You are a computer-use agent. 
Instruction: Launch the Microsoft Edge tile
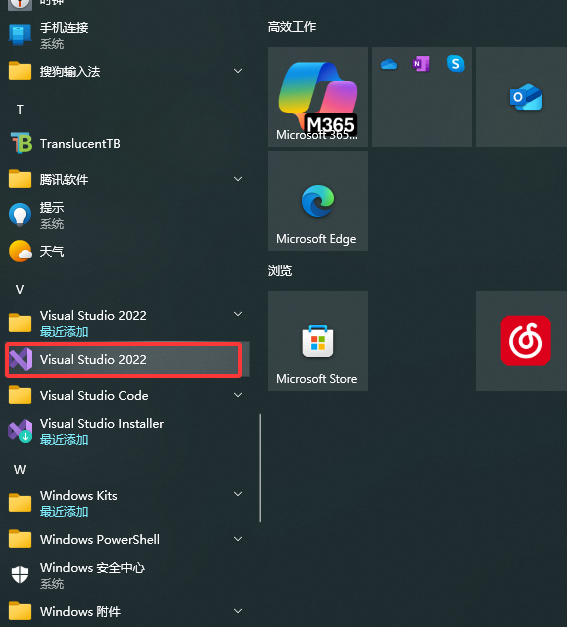318,201
